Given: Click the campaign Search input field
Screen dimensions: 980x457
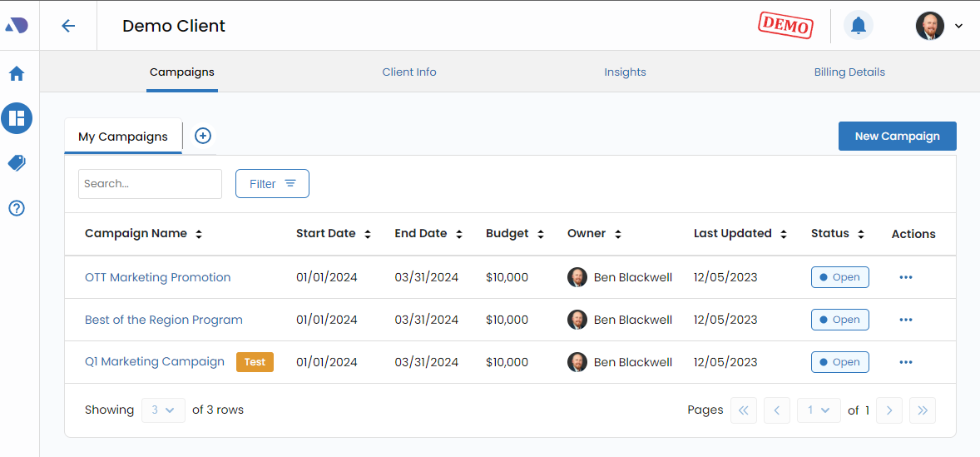Looking at the screenshot, I should [x=150, y=184].
